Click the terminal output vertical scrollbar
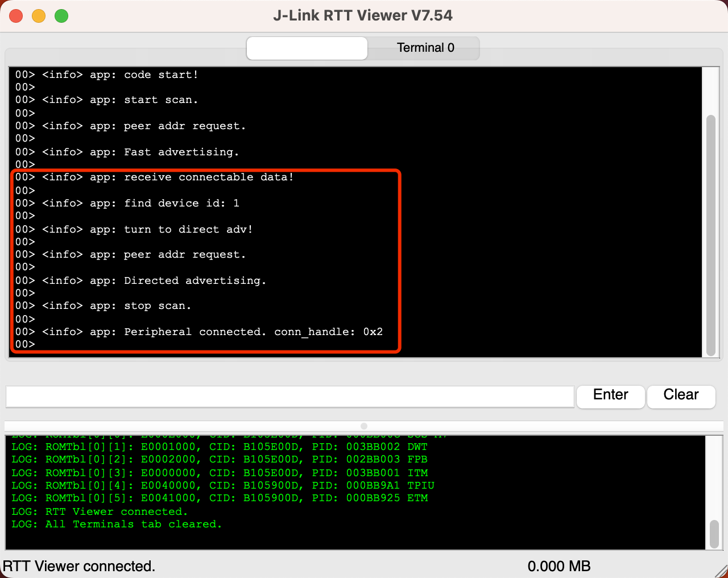Viewport: 728px width, 578px height. click(710, 236)
